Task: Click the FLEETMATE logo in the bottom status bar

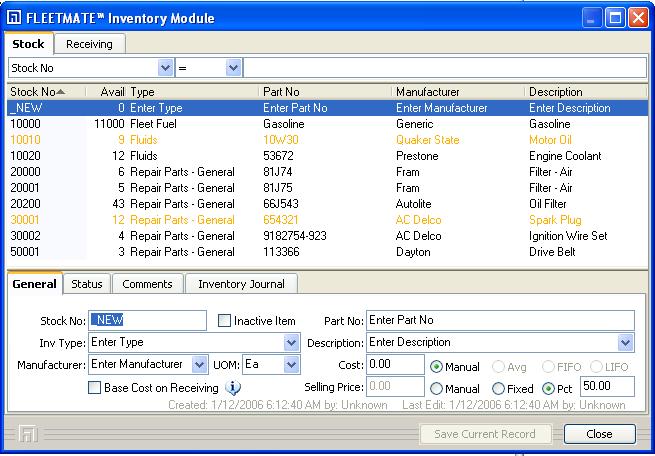Action: click(x=28, y=434)
